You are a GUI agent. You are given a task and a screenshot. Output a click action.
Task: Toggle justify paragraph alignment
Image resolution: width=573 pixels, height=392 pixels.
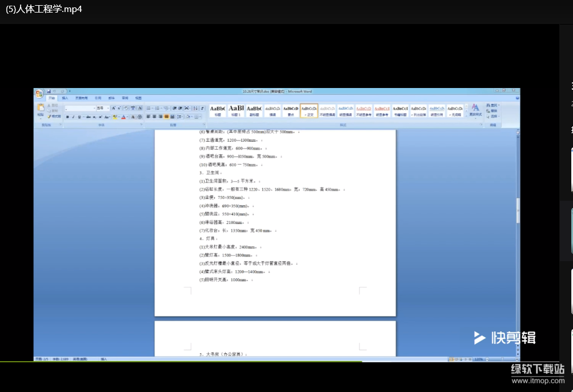click(x=166, y=117)
